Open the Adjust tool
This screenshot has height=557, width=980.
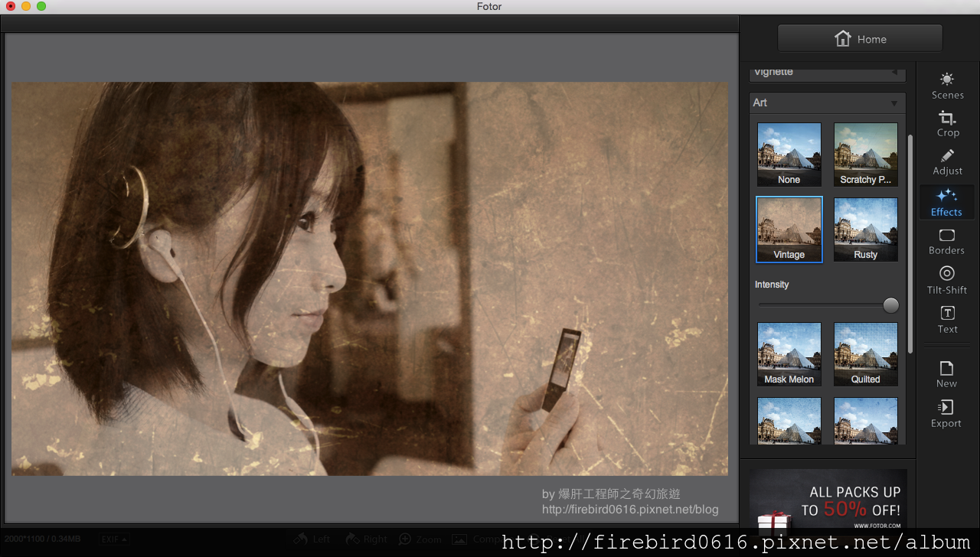tap(947, 162)
